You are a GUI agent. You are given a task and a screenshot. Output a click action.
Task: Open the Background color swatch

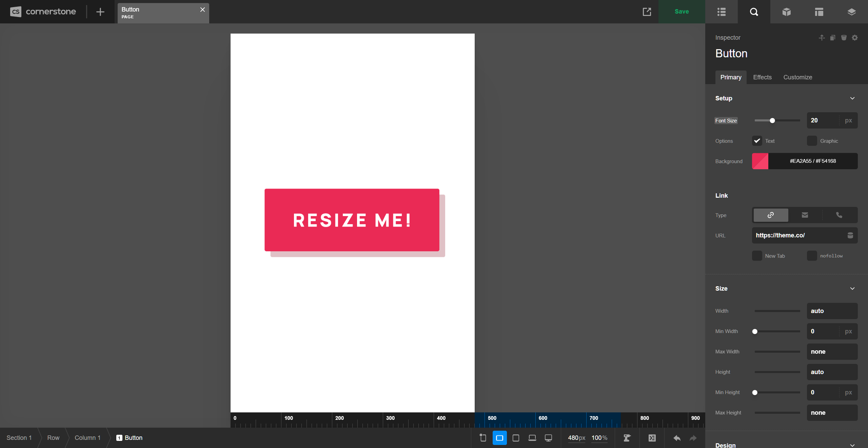tap(759, 161)
